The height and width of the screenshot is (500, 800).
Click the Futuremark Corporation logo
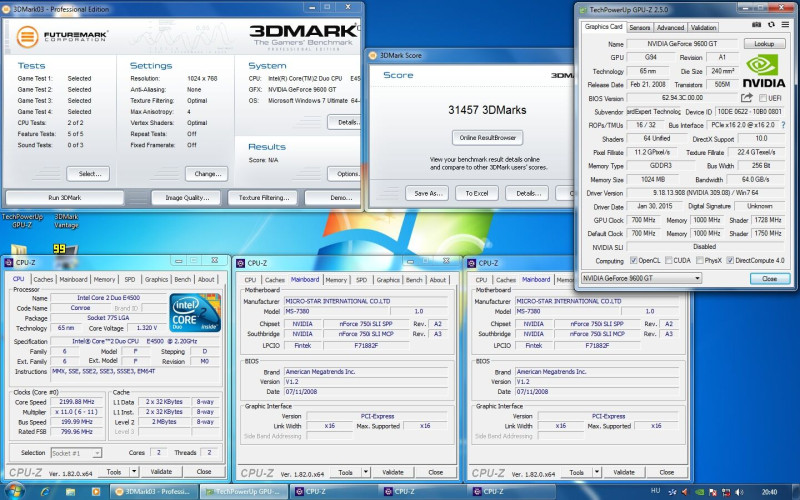[62, 36]
